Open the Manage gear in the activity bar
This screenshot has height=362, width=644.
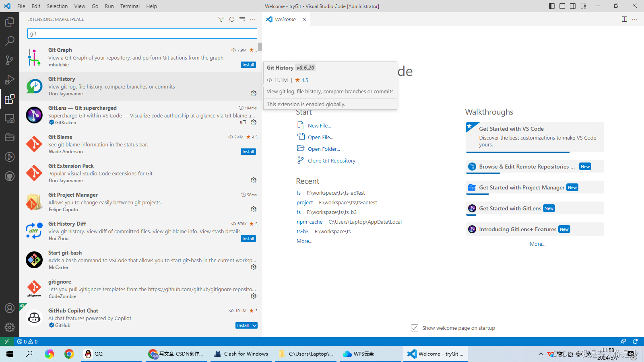tap(10, 327)
